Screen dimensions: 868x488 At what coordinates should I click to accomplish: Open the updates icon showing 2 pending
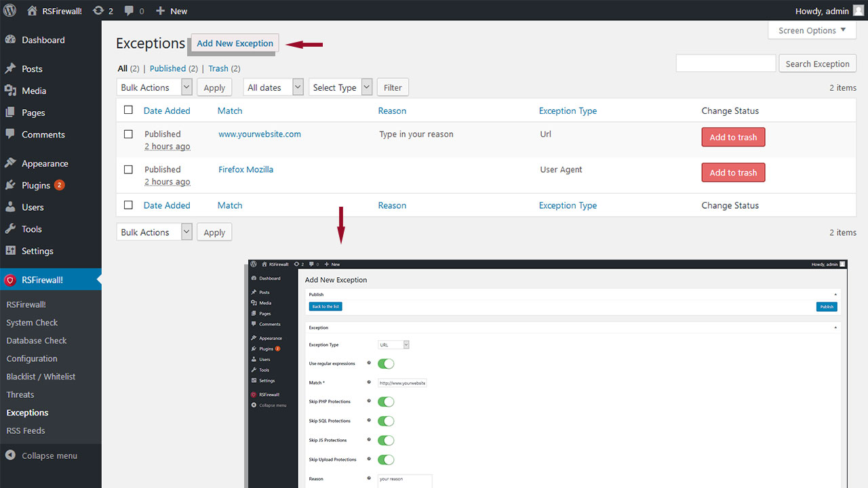click(98, 11)
